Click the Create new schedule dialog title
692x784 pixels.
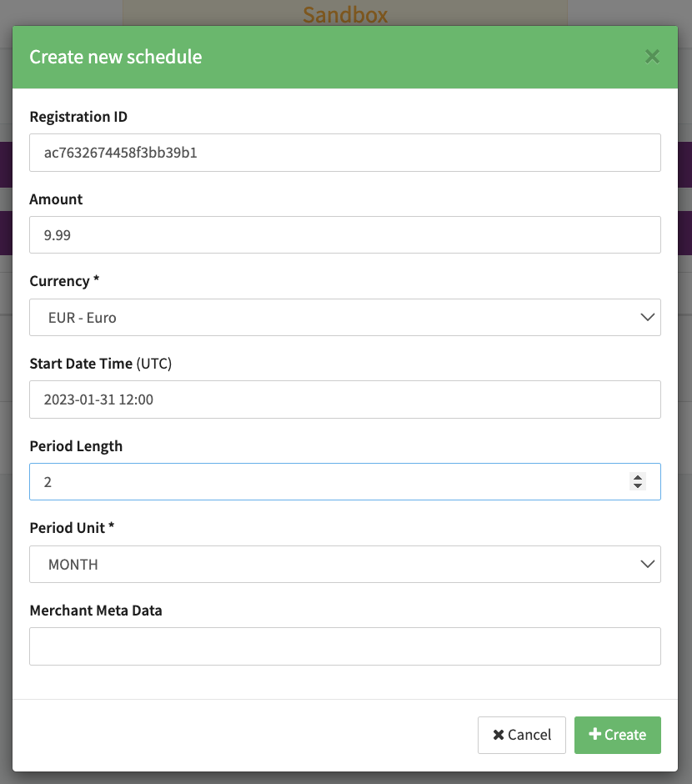[x=116, y=57]
